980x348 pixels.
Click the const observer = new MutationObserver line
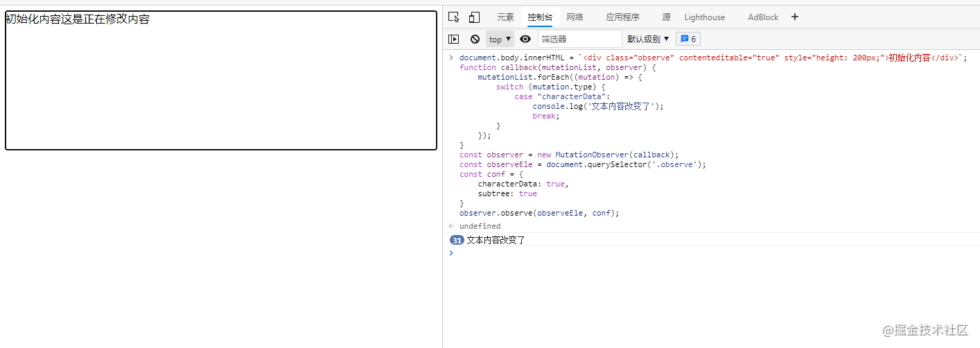[569, 155]
